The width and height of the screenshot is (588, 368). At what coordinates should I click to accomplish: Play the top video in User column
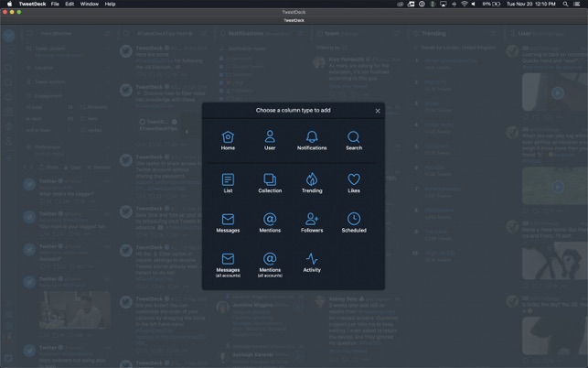558,92
